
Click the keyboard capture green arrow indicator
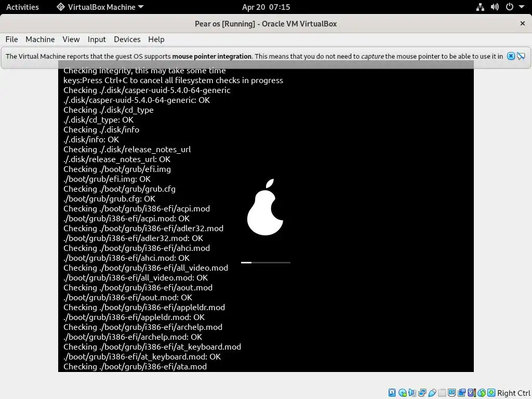[x=491, y=393]
